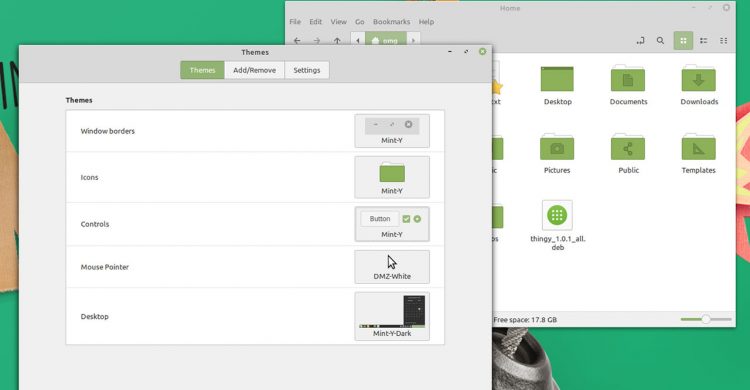Choose Controls theme Mint-Y button
The width and height of the screenshot is (750, 390).
pyautogui.click(x=392, y=224)
